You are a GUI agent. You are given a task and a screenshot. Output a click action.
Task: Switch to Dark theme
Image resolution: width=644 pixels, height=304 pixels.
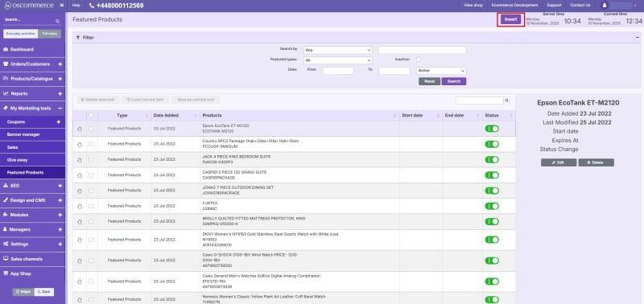(43, 292)
